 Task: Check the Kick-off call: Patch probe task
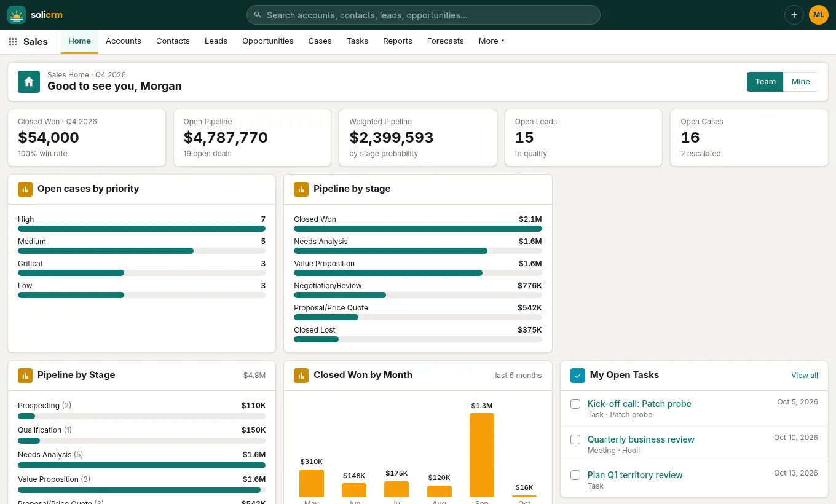(x=575, y=404)
